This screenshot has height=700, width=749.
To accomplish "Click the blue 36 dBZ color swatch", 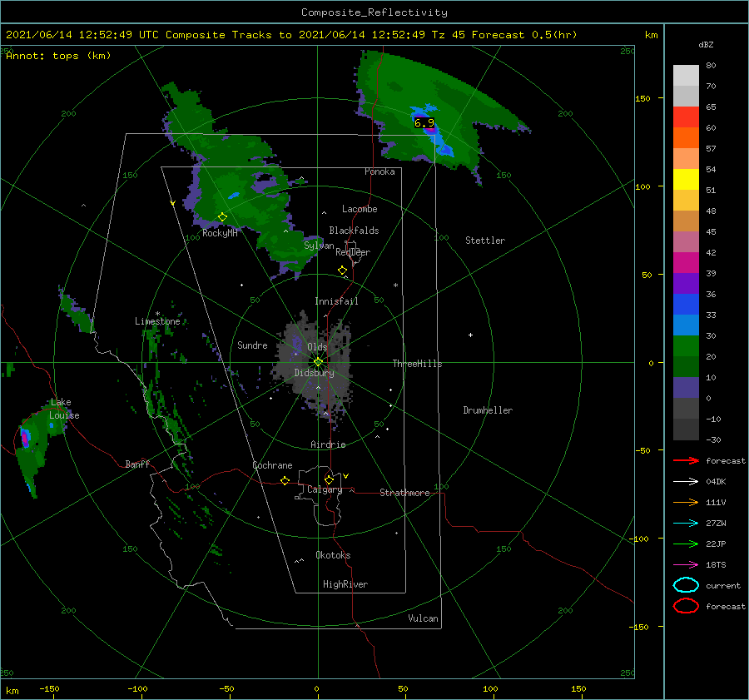I will [x=686, y=304].
